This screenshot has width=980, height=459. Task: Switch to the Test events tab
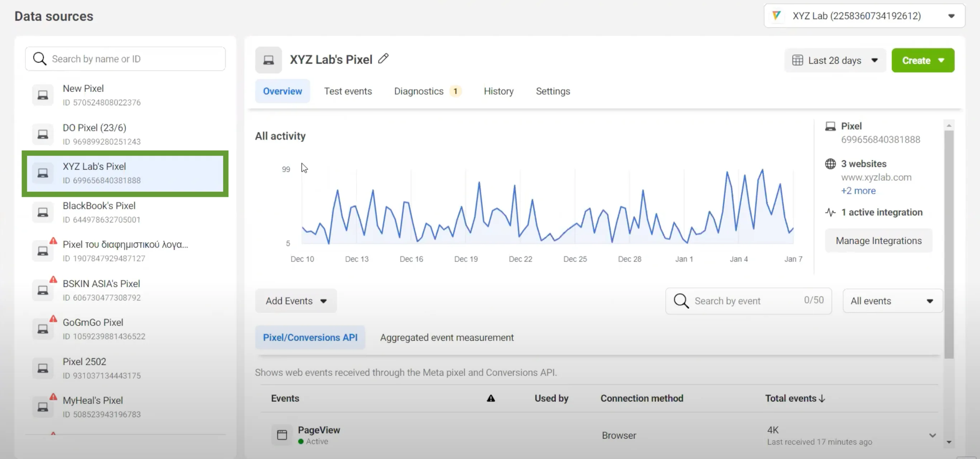click(348, 91)
